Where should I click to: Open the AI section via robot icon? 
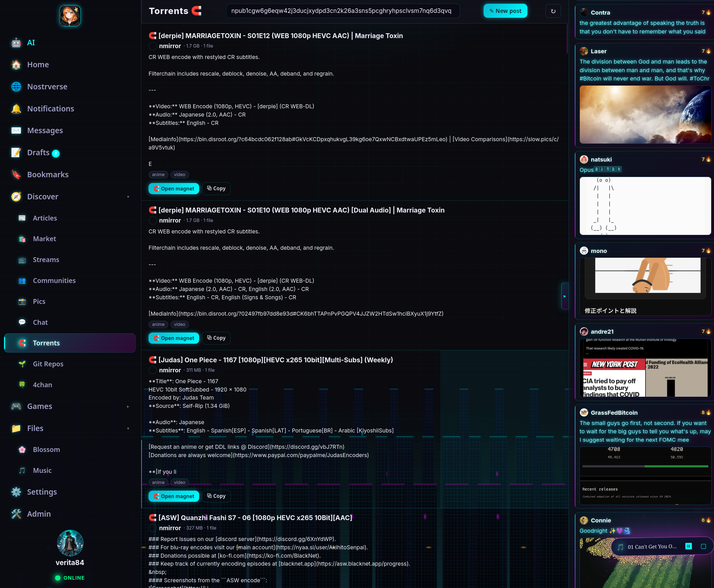point(16,43)
